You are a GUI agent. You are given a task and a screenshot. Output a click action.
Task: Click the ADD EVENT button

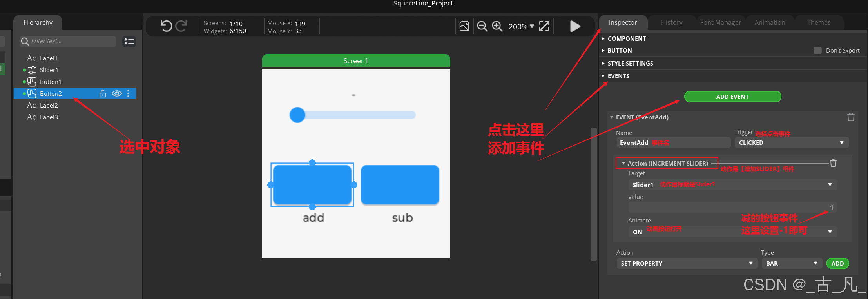tap(732, 97)
